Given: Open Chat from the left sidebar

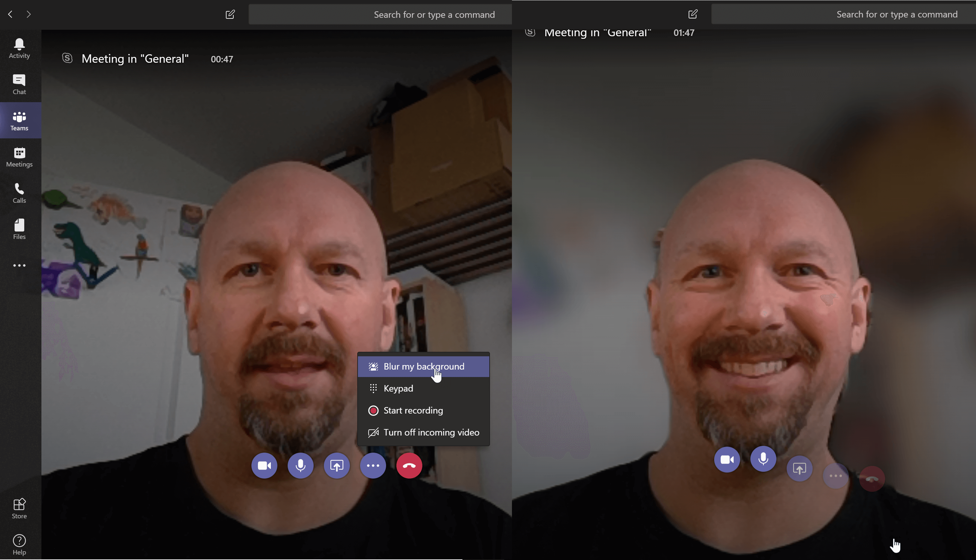Looking at the screenshot, I should pos(19,84).
